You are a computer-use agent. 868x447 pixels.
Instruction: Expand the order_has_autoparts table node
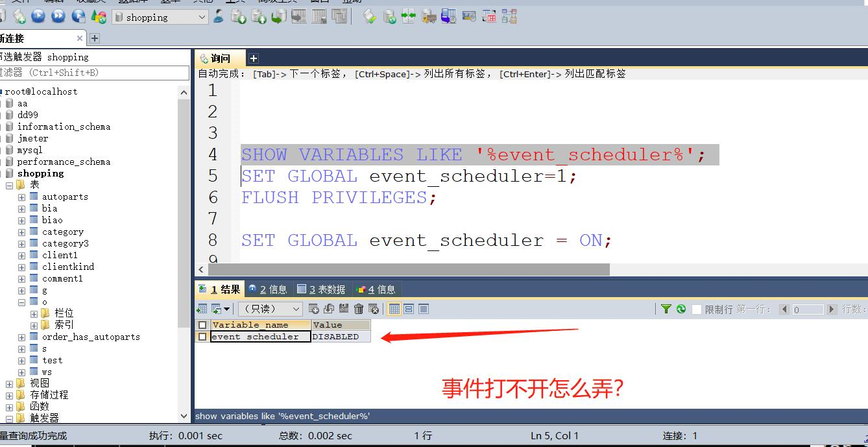click(21, 337)
